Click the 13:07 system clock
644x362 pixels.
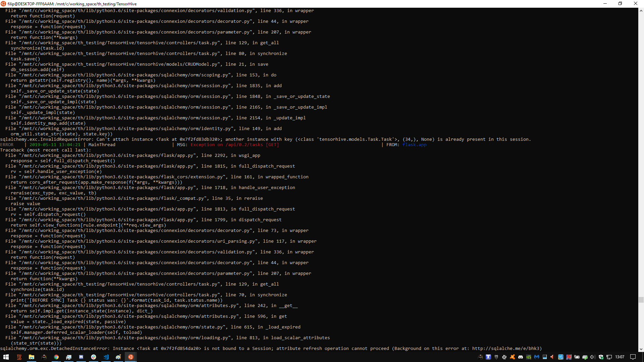click(620, 357)
